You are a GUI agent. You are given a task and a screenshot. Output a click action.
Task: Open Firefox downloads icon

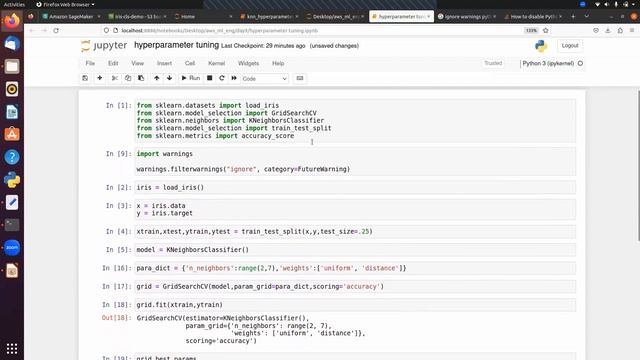(x=608, y=31)
